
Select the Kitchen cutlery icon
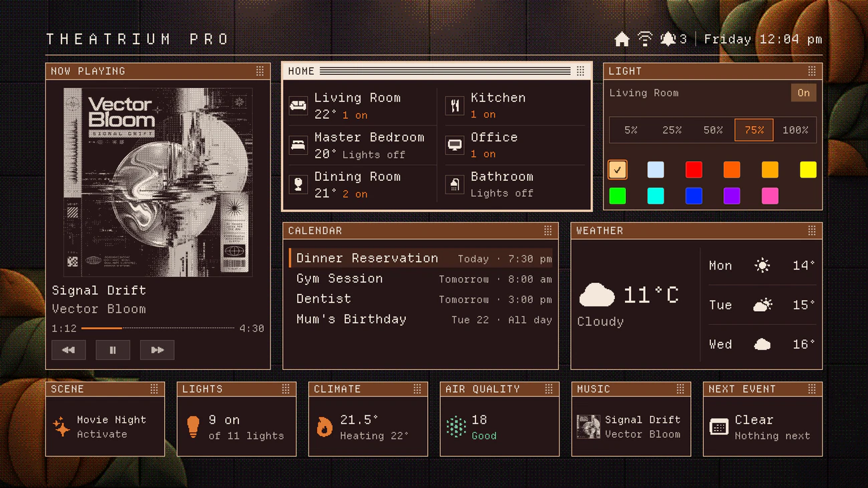pyautogui.click(x=455, y=105)
